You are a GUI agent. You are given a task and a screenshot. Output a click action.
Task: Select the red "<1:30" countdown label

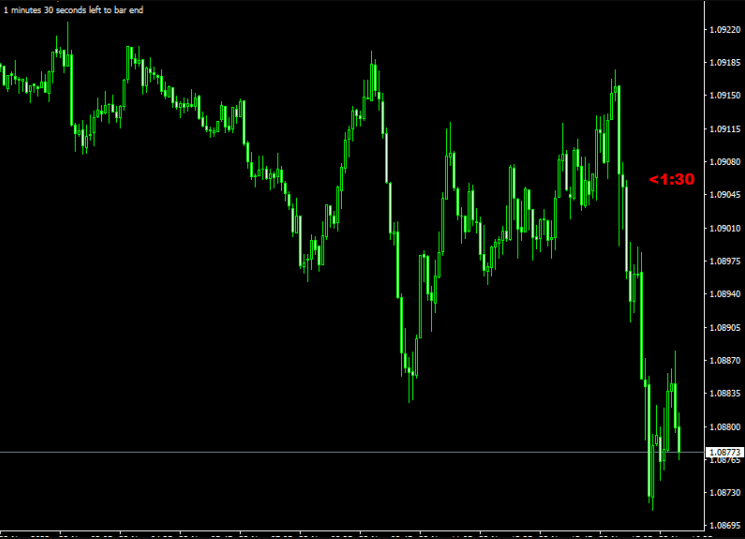[671, 179]
